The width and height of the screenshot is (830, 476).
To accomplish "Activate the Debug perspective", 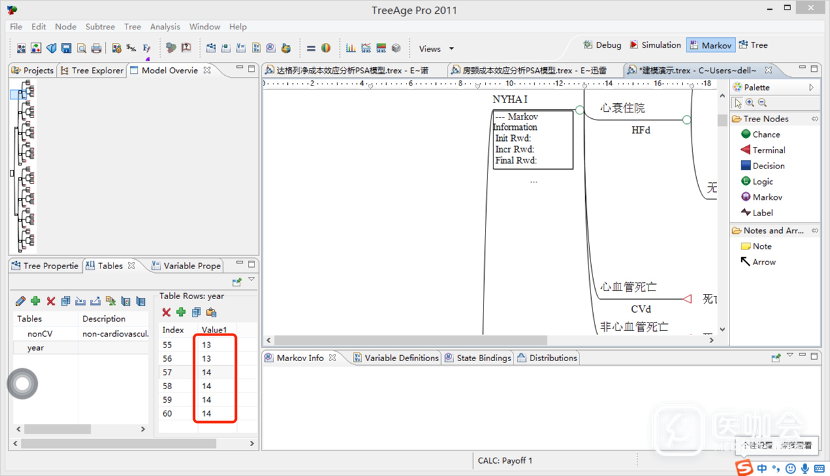I will pyautogui.click(x=601, y=45).
